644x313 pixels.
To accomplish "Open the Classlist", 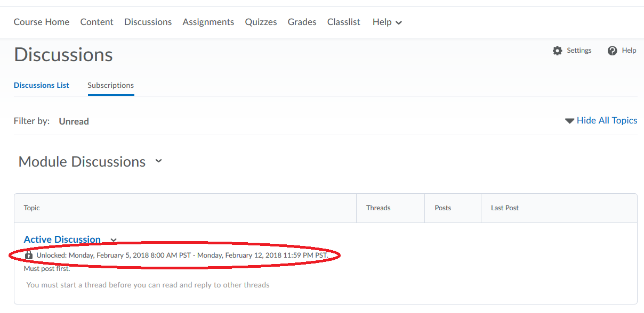I will (343, 22).
